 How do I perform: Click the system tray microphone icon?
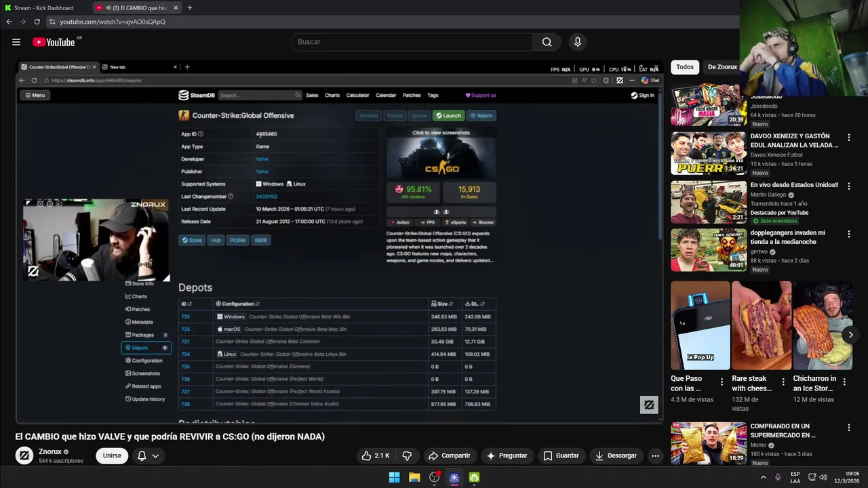pos(778,477)
